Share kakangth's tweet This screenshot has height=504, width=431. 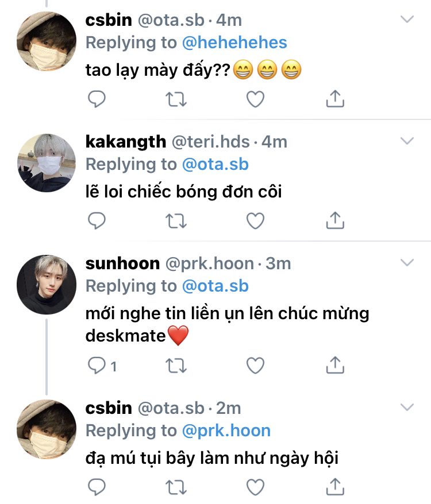(x=334, y=220)
